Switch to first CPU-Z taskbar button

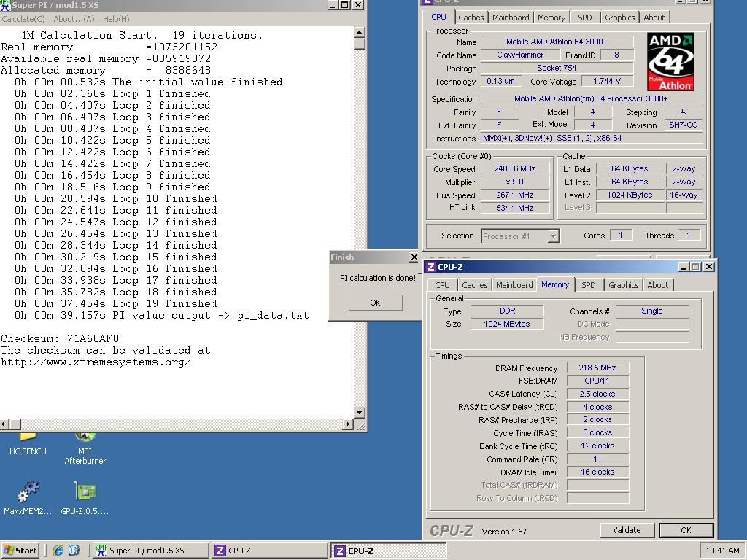coord(270,551)
